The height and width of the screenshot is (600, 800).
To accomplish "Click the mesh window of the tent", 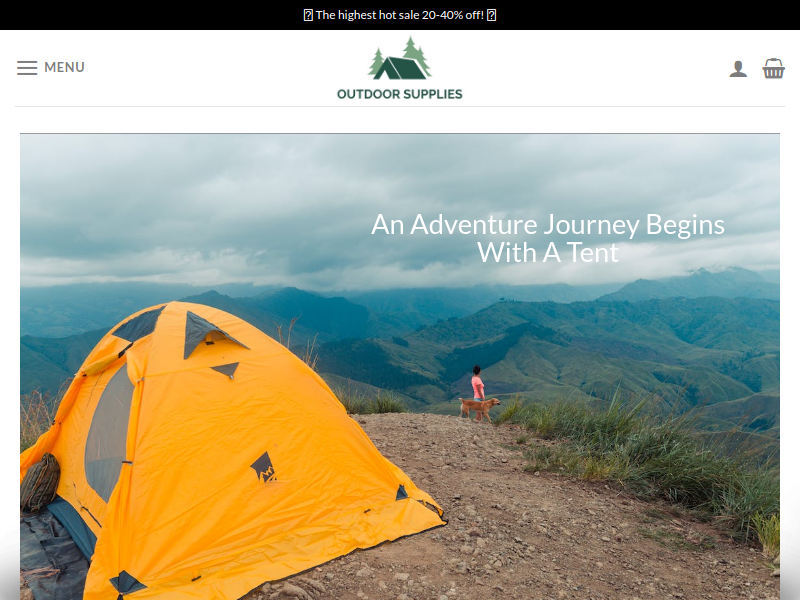I will (x=108, y=434).
